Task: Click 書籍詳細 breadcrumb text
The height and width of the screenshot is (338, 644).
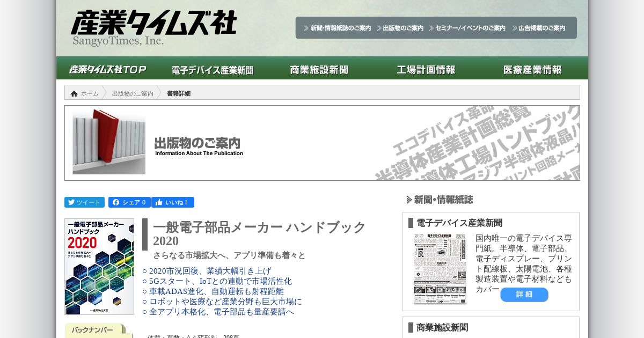Action: tap(179, 93)
